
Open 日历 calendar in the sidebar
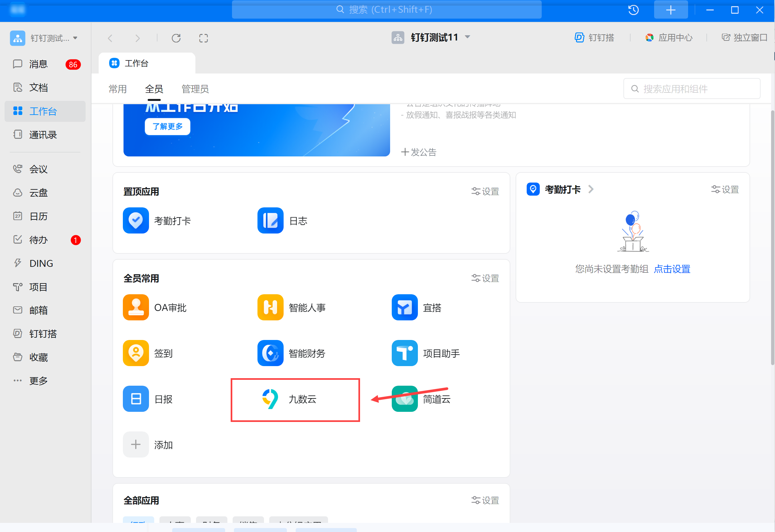click(45, 217)
